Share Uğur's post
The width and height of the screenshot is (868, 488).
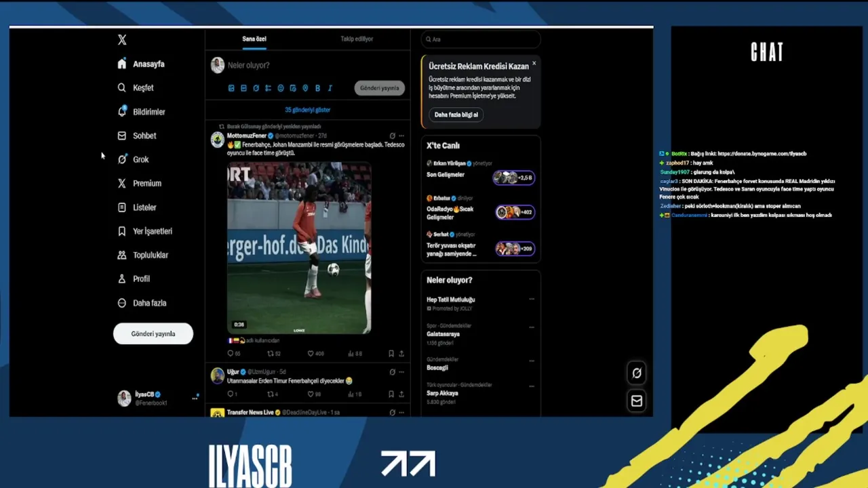[x=401, y=394]
